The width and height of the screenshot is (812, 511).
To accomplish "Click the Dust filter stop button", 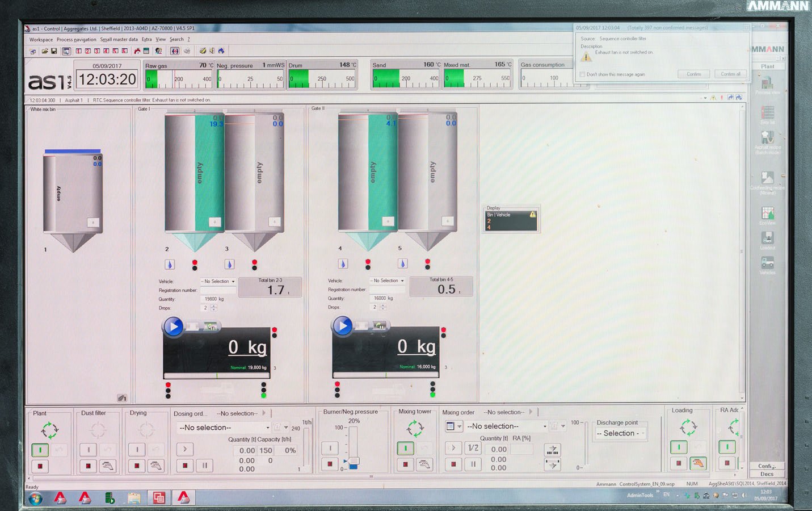I will (x=89, y=466).
